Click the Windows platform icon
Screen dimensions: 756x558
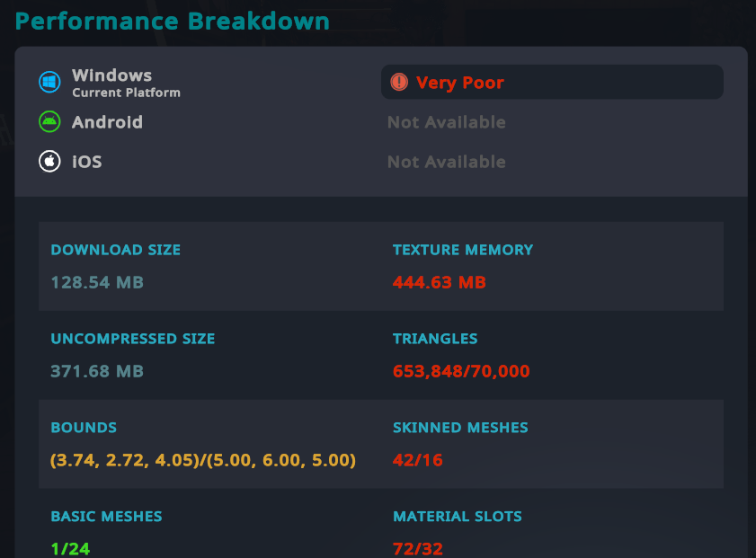pyautogui.click(x=49, y=82)
